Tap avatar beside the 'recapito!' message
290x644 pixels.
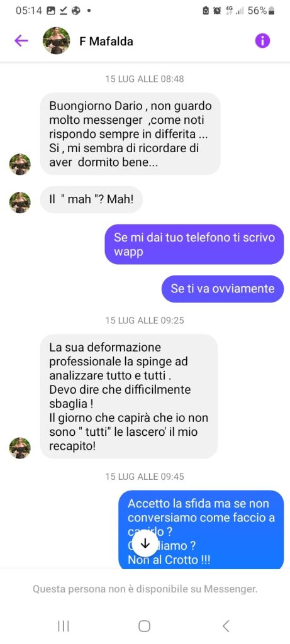pyautogui.click(x=20, y=448)
